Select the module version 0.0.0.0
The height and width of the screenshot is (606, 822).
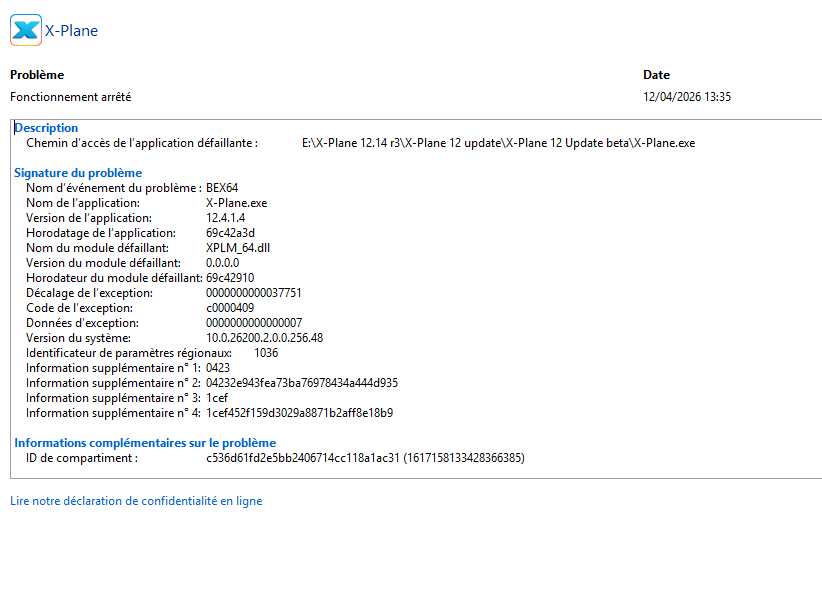222,263
